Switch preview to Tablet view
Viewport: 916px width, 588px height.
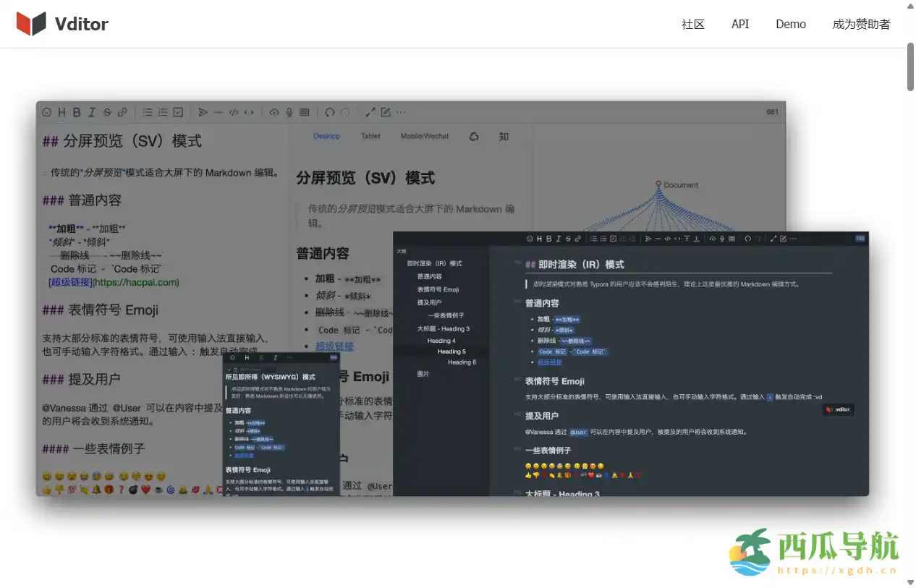(x=370, y=136)
